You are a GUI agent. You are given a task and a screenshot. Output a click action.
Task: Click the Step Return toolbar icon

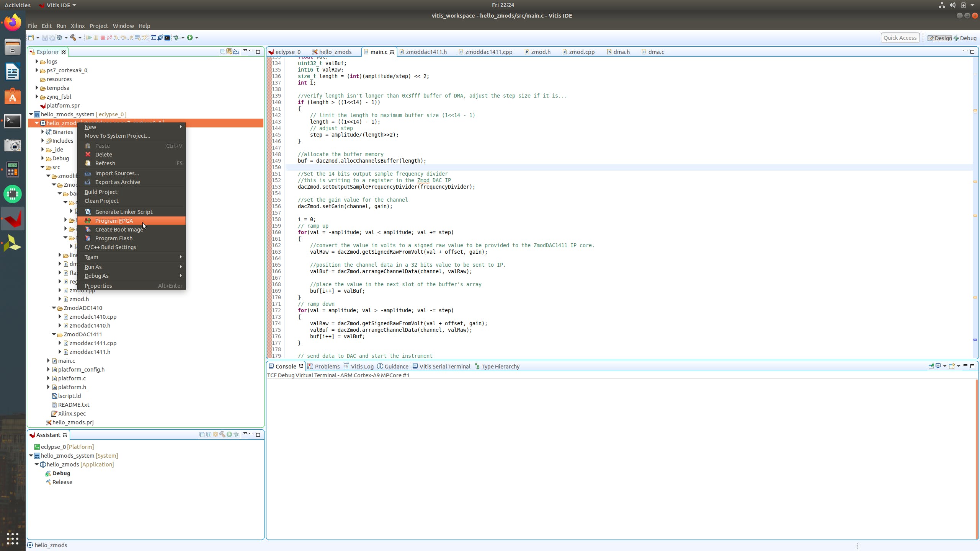[130, 37]
